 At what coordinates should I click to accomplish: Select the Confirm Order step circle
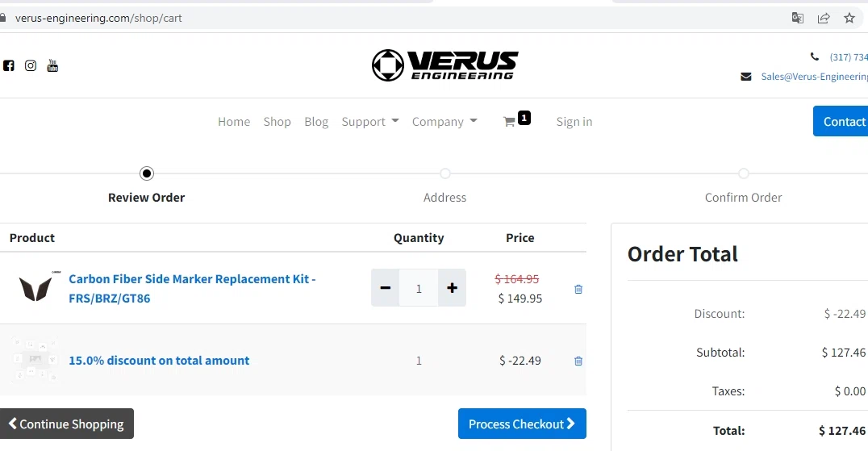(744, 173)
